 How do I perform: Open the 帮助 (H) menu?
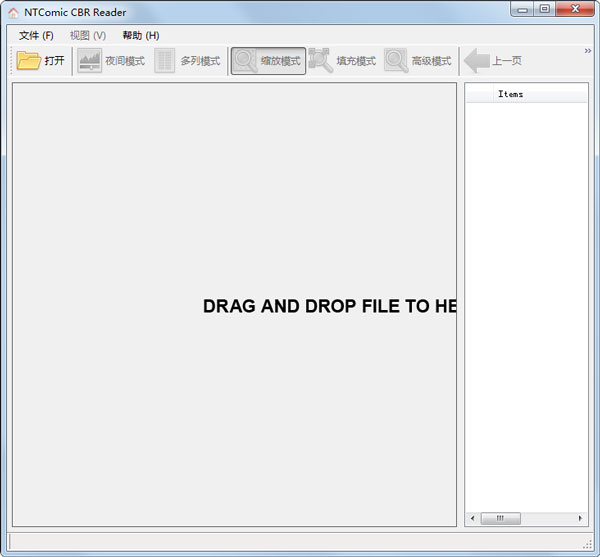point(140,36)
